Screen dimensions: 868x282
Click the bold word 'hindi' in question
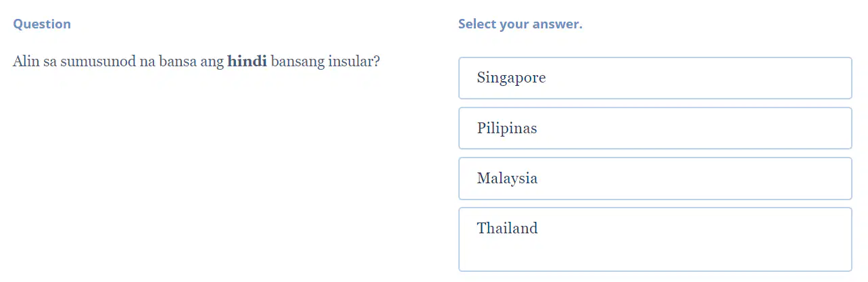pos(247,62)
